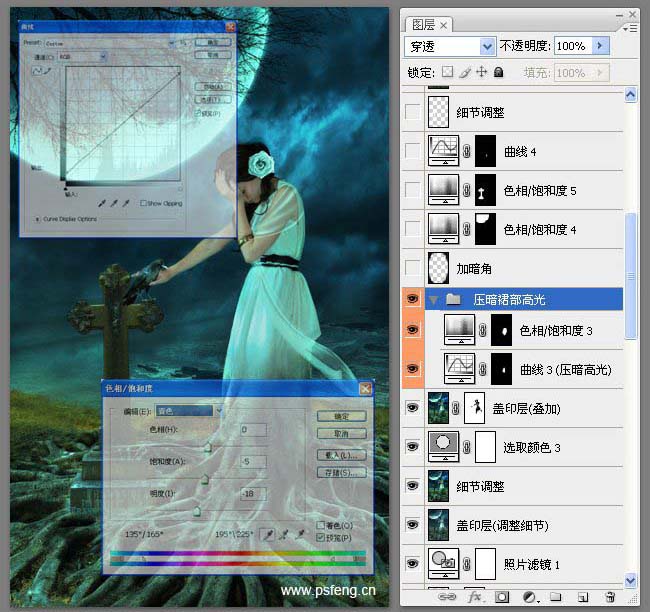The width and height of the screenshot is (650, 612).
Task: Select the mask thumbnail of 色相/饱和度 3
Action: click(x=501, y=330)
